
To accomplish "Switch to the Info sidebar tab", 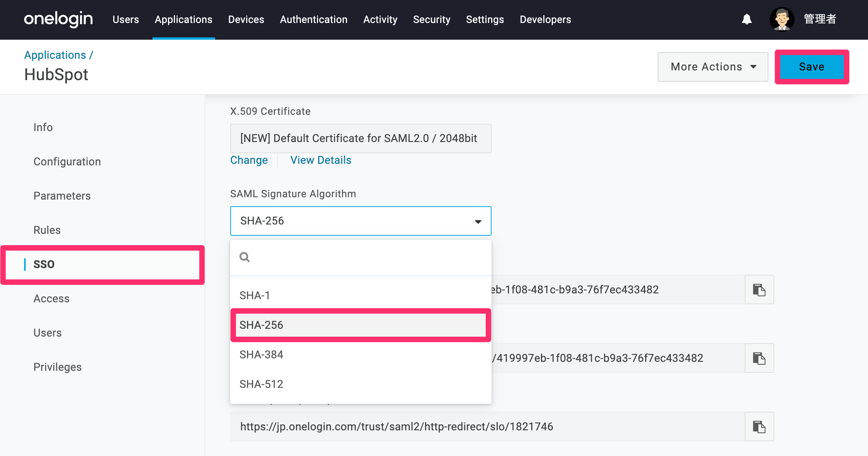I will click(x=43, y=127).
